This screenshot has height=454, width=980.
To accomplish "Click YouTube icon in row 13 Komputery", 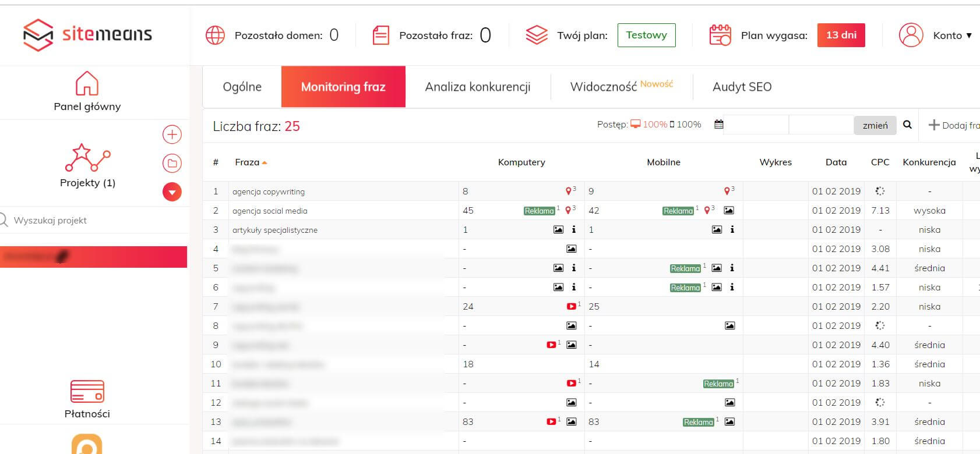I will tap(551, 421).
